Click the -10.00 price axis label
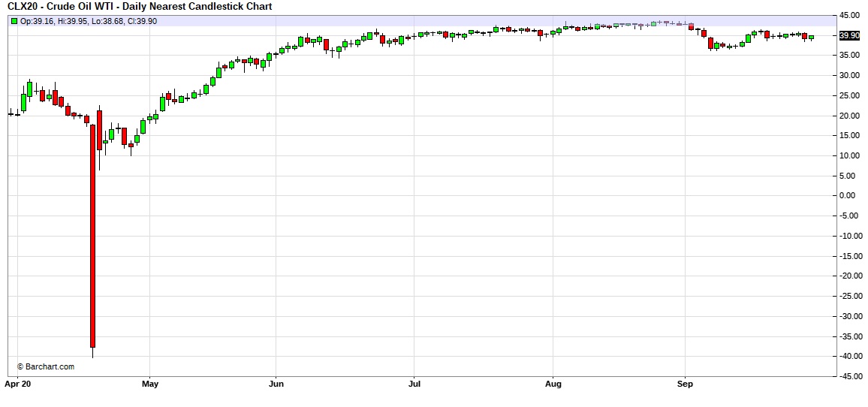The image size is (868, 407). pos(849,236)
